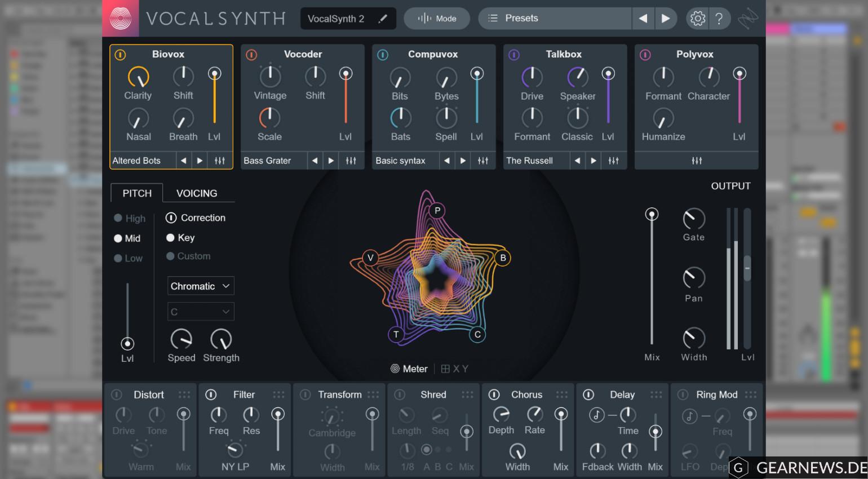Select the T node in visualizer
The width and height of the screenshot is (868, 479).
396,335
